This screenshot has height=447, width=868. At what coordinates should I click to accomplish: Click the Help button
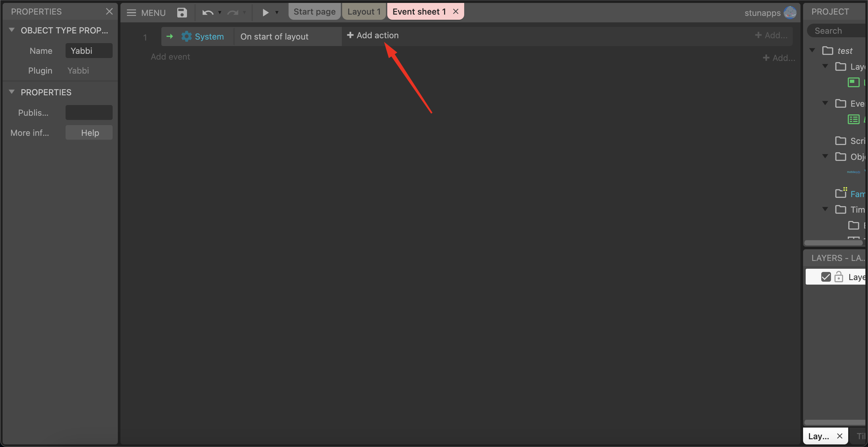coord(89,133)
